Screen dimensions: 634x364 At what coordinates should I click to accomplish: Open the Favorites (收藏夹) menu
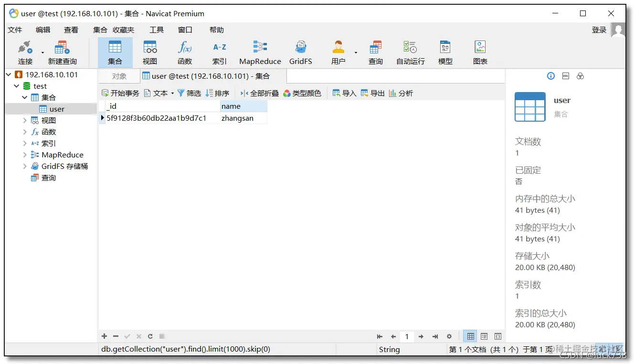pos(124,30)
